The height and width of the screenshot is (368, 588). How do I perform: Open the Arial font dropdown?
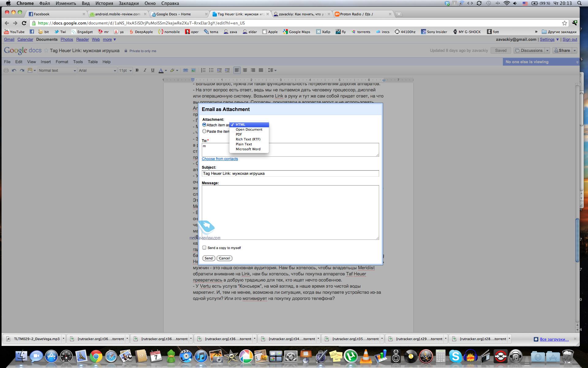click(x=97, y=71)
